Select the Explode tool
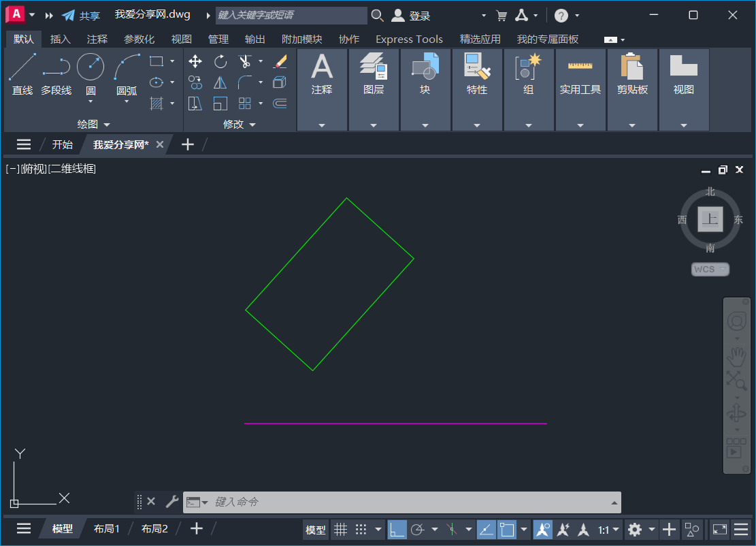Viewport: 756px width, 546px height. click(279, 82)
